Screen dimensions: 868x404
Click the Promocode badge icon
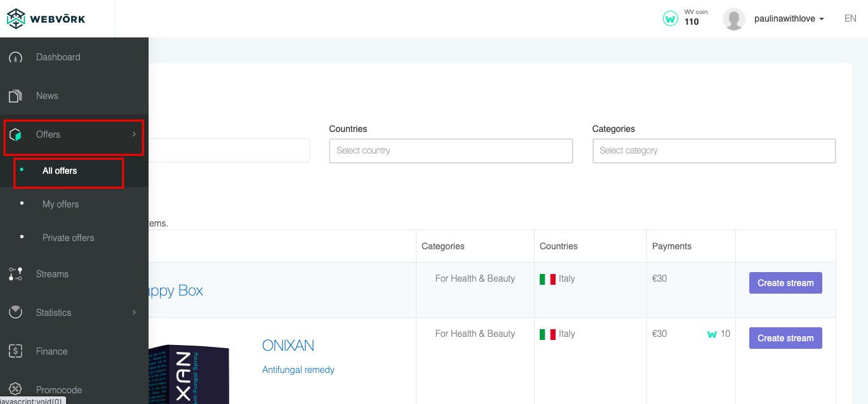point(15,389)
